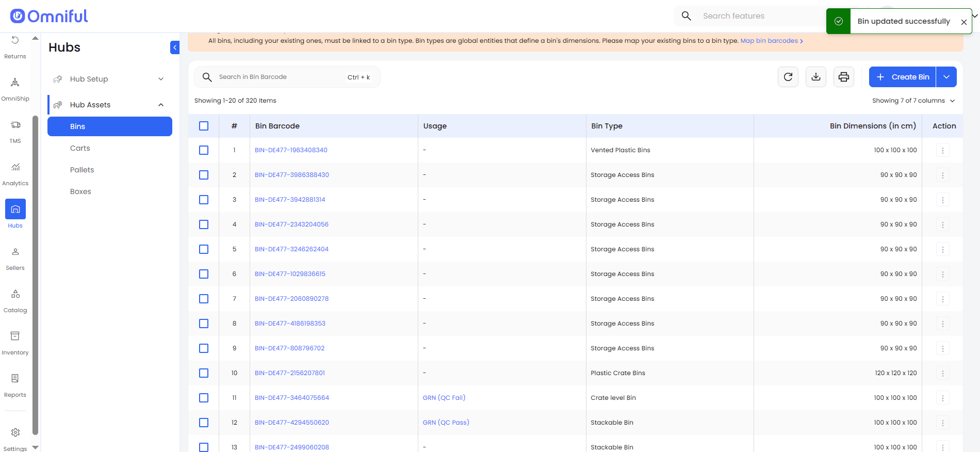Expand the Hub Setup section
The width and height of the screenshot is (980, 452).
tap(110, 79)
